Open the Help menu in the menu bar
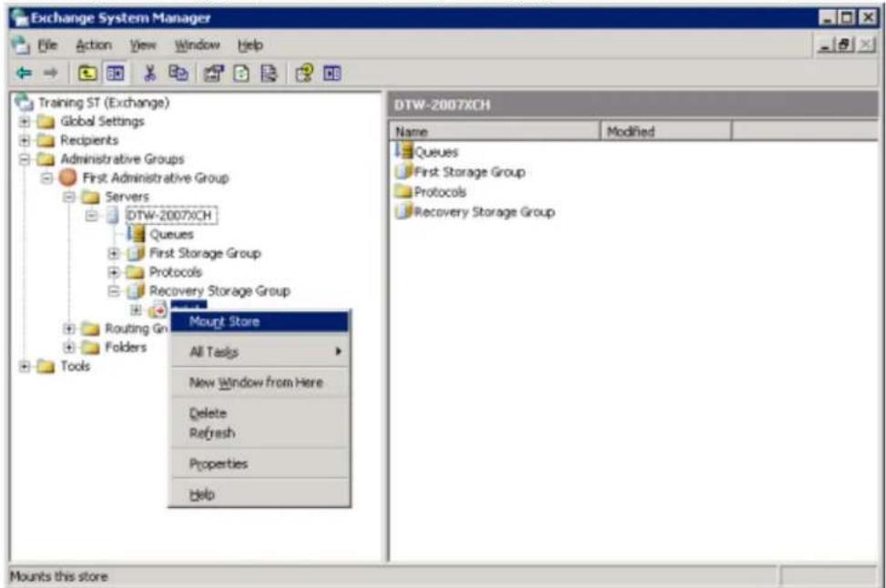 click(x=250, y=46)
